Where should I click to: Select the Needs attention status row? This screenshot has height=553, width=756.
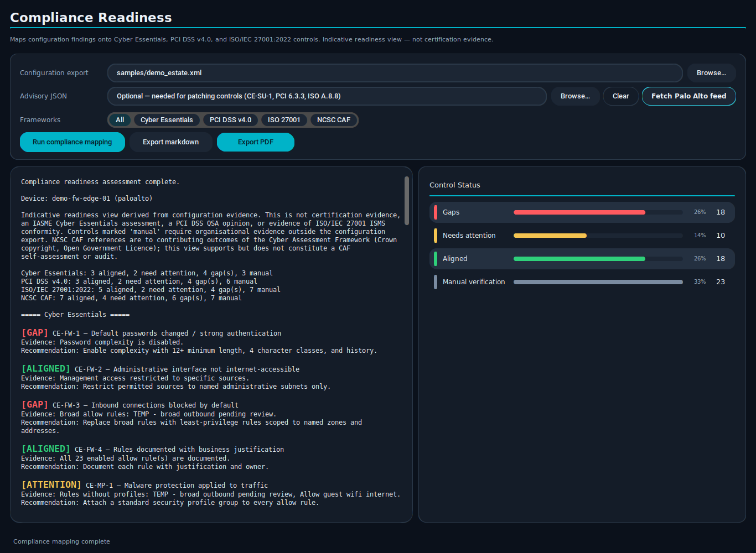[582, 236]
